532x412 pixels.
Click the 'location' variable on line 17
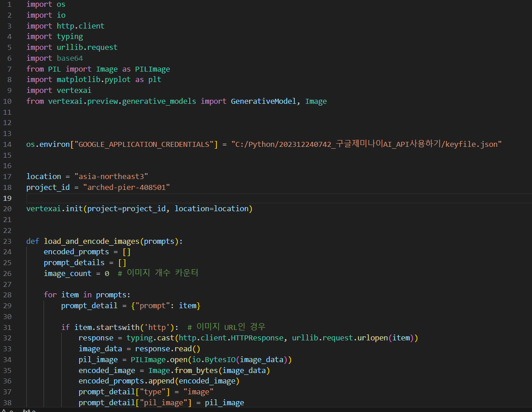44,177
